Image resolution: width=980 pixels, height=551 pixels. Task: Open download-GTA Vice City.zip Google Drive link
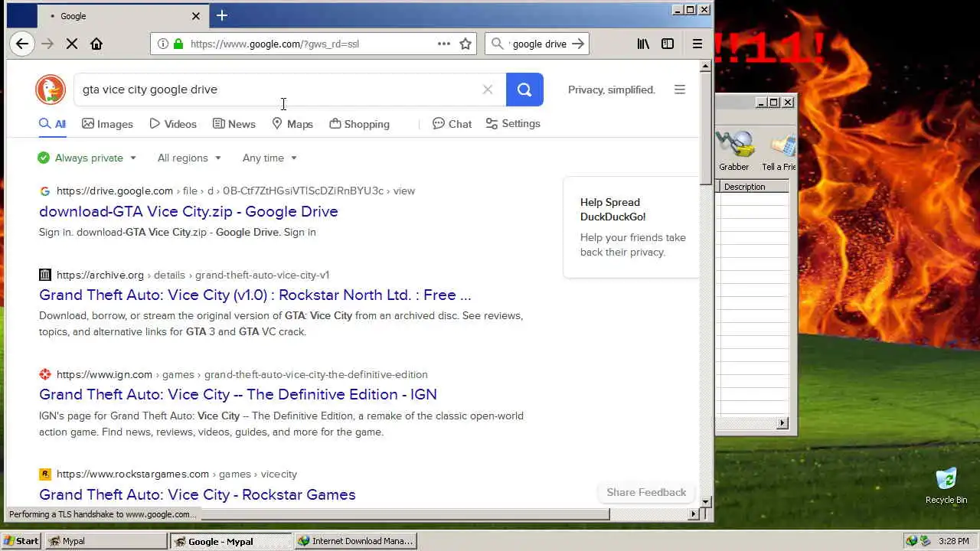pyautogui.click(x=188, y=211)
